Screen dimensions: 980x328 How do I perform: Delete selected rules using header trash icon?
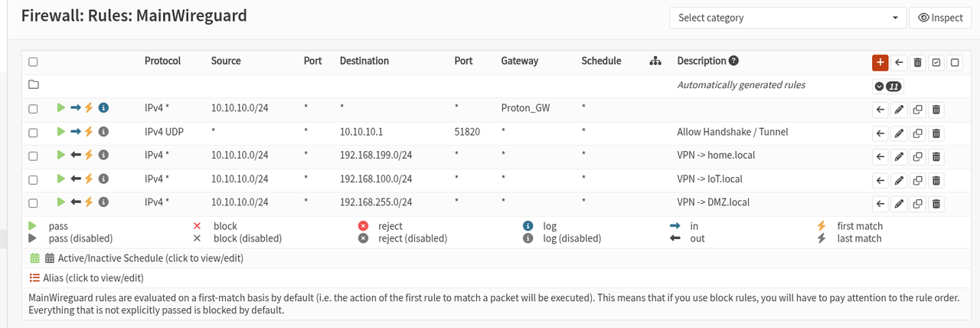917,62
